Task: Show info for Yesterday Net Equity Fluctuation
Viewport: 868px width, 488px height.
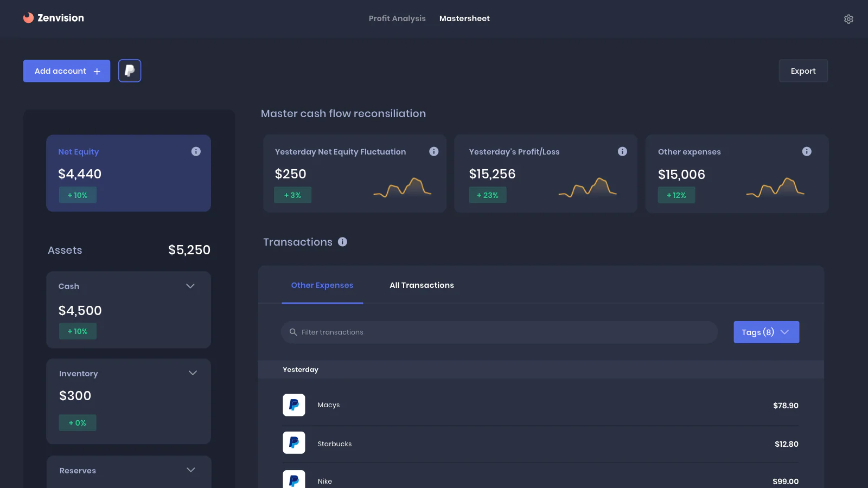Action: pos(434,151)
